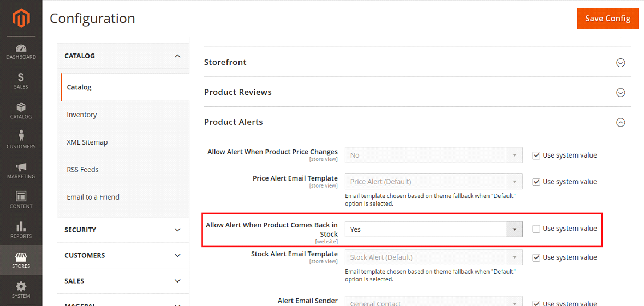This screenshot has height=306, width=644.
Task: Expand the CUSTOMERS settings section in the configuration panel
Action: tap(123, 255)
